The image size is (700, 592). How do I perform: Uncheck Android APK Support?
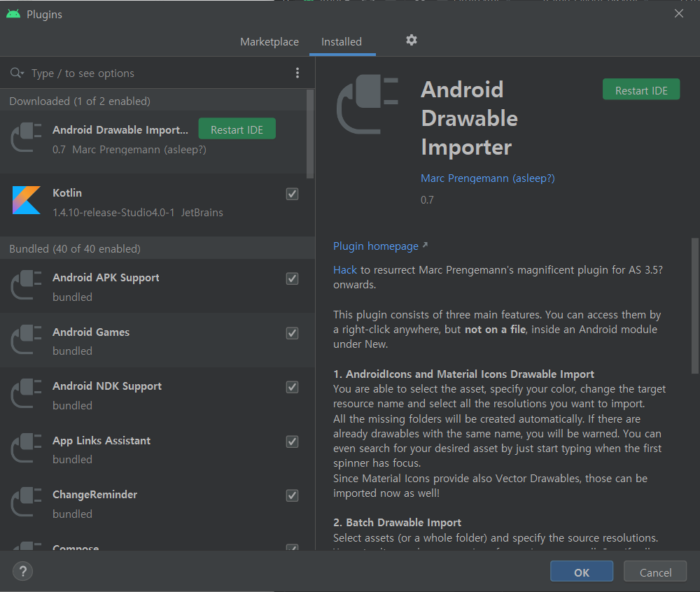click(292, 279)
